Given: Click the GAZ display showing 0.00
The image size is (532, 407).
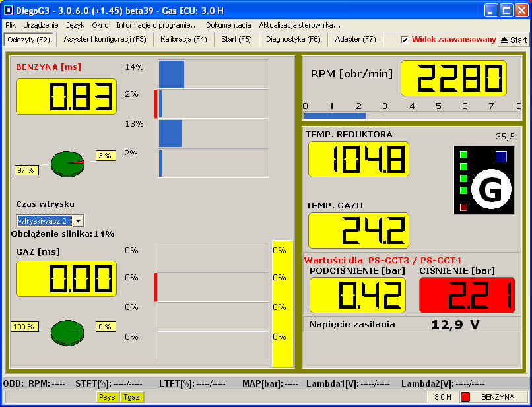Looking at the screenshot, I should coord(67,278).
